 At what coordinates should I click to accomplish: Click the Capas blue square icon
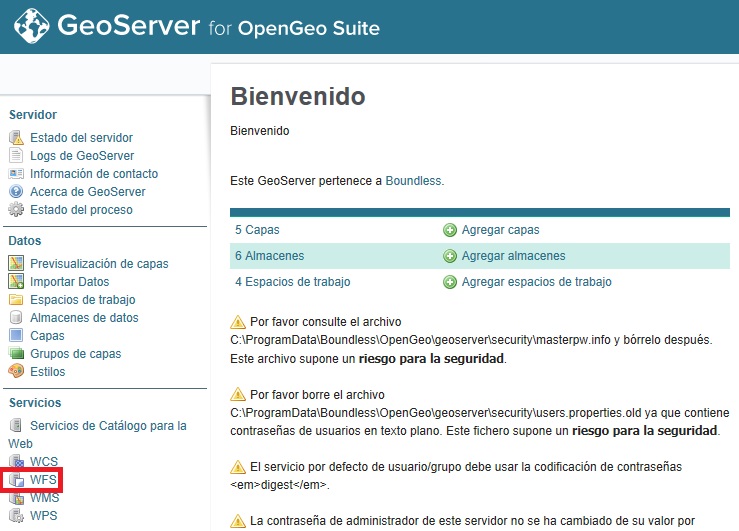[x=16, y=335]
